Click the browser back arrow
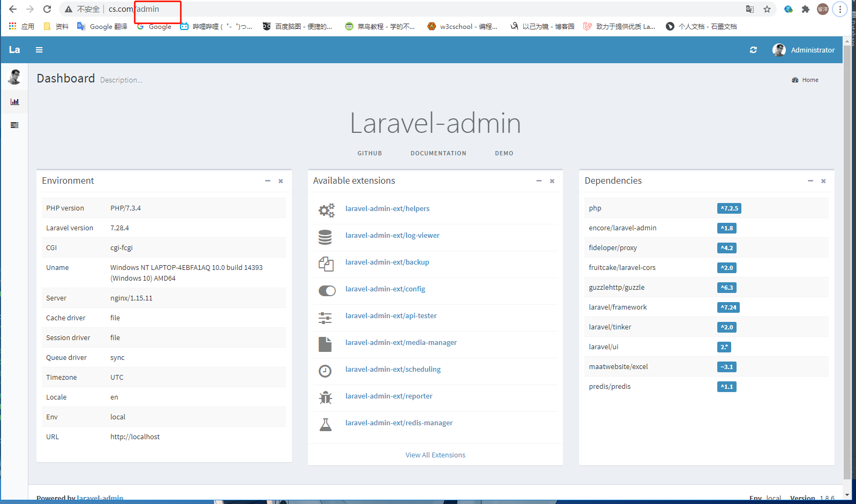The width and height of the screenshot is (856, 504). point(13,9)
